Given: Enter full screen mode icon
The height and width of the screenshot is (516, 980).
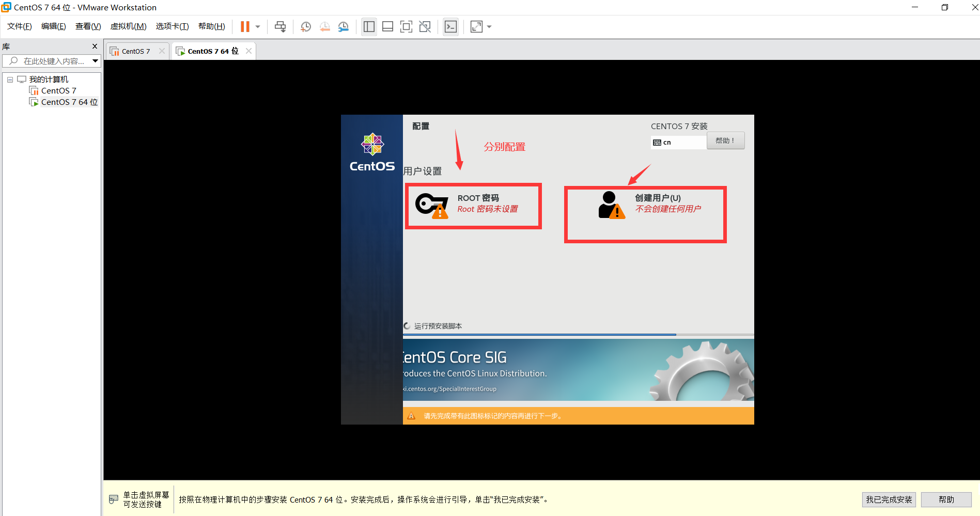Looking at the screenshot, I should click(406, 26).
